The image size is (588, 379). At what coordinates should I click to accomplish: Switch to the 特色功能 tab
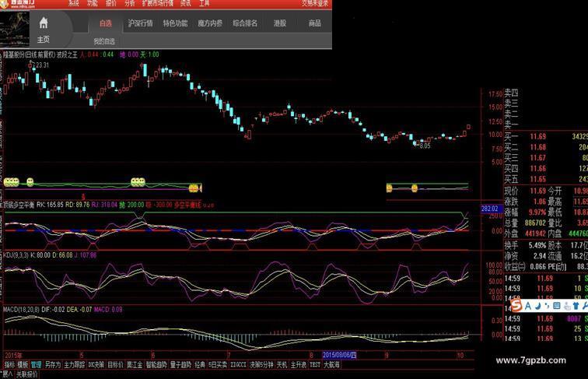(175, 23)
